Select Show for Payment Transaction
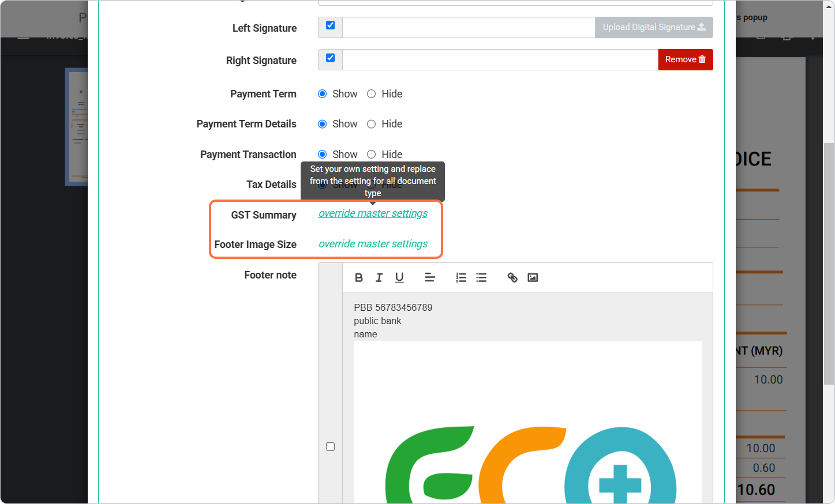The width and height of the screenshot is (835, 504). tap(323, 155)
